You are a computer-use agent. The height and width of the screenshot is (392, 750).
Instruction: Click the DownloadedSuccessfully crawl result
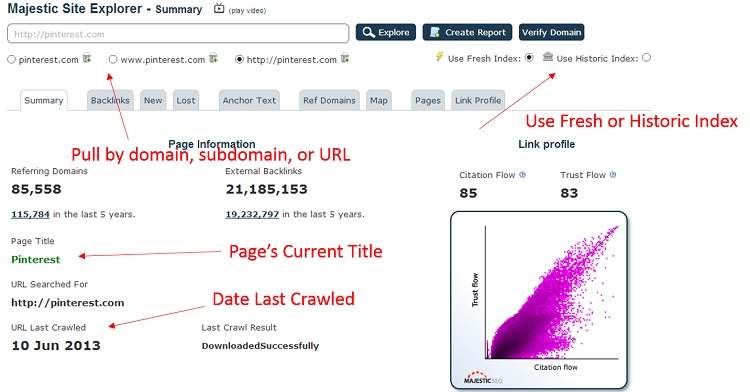(x=260, y=346)
